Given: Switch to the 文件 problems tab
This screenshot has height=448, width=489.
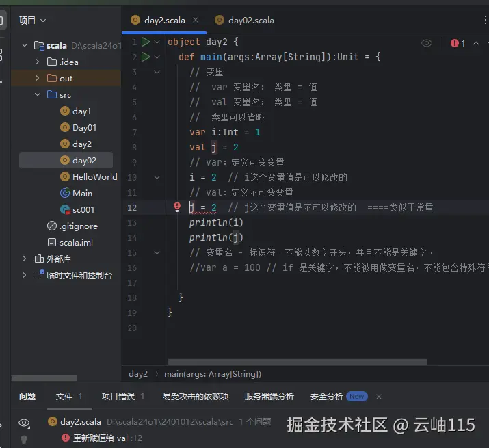Looking at the screenshot, I should (68, 397).
